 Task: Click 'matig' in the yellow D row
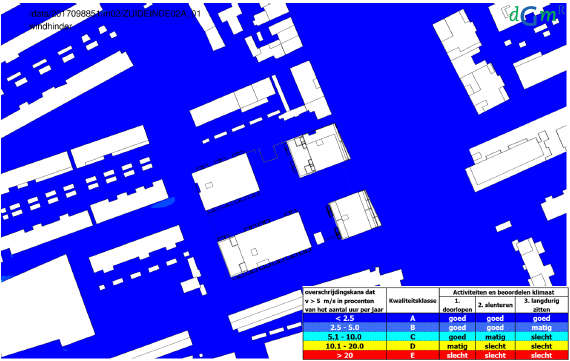point(457,346)
